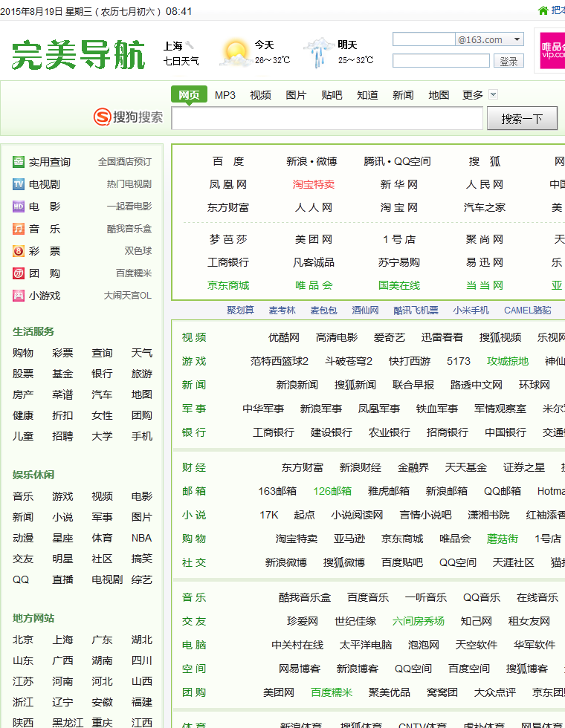Click today's sunny weather icon
The height and width of the screenshot is (728, 565).
click(x=235, y=53)
